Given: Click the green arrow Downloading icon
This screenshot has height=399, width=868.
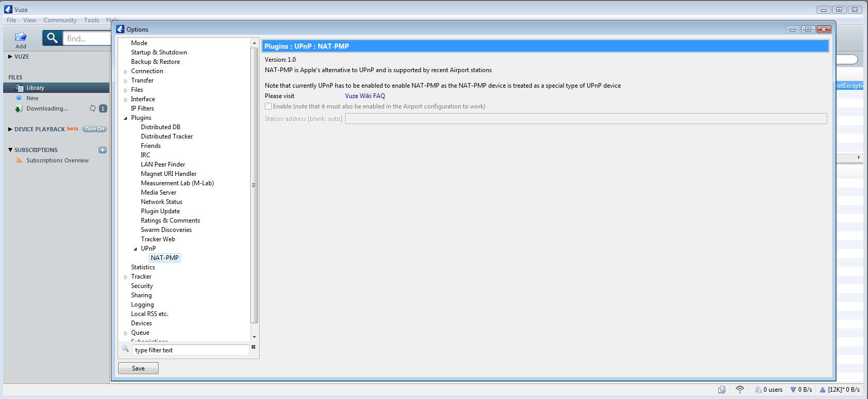Looking at the screenshot, I should 19,108.
